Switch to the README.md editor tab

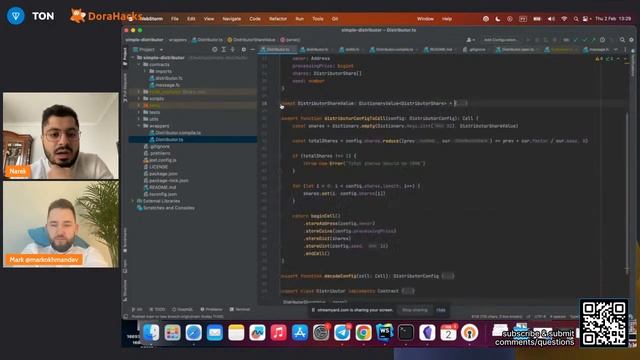(x=439, y=49)
